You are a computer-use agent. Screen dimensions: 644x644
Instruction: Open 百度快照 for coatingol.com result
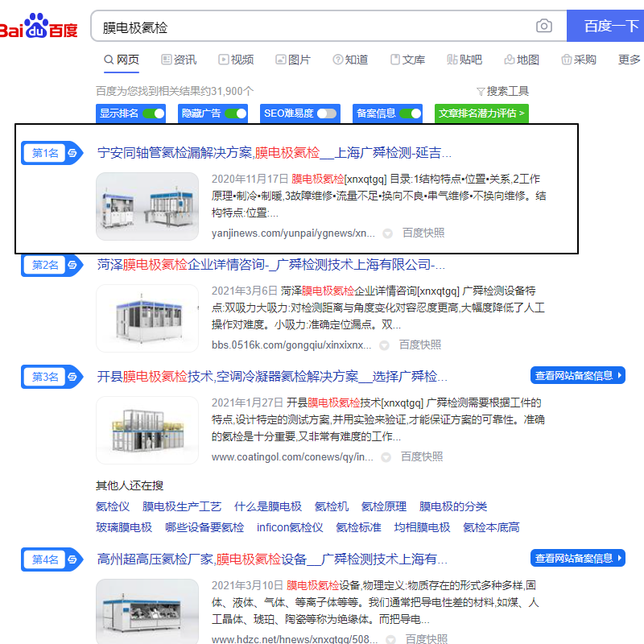(x=422, y=456)
